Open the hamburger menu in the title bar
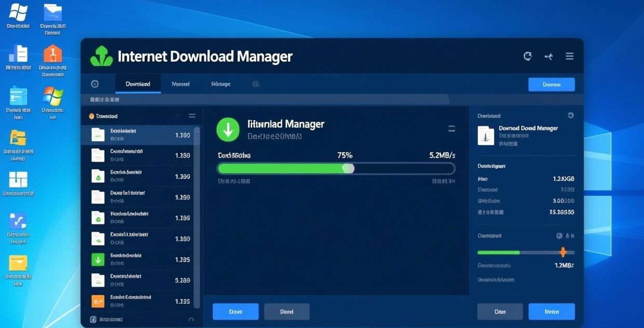This screenshot has height=328, width=644. (x=569, y=56)
